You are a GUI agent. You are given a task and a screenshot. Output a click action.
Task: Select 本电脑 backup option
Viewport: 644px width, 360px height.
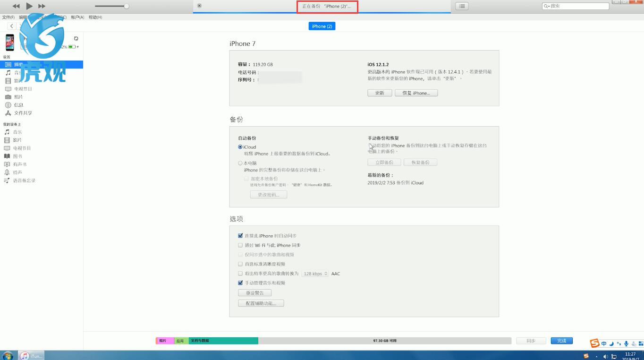[240, 163]
